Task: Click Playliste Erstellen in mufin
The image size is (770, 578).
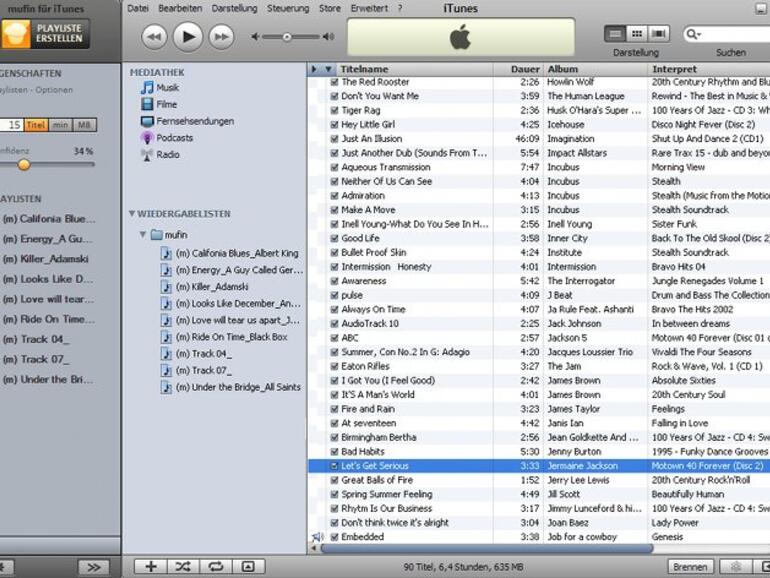Action: (x=44, y=33)
